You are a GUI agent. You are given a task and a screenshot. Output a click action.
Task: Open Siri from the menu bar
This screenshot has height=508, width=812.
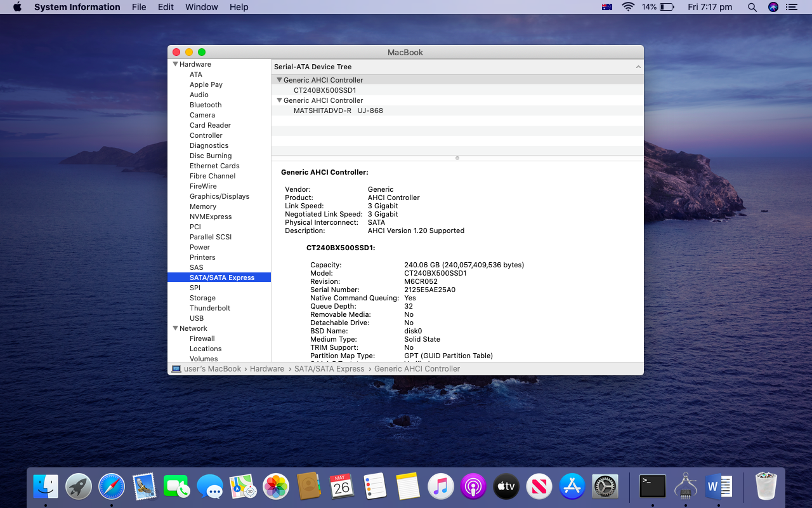(x=773, y=7)
